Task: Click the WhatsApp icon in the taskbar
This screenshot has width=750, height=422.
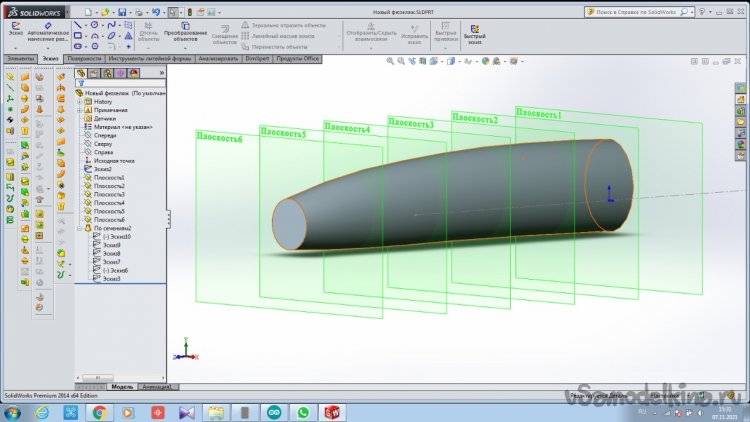Action: tap(303, 411)
